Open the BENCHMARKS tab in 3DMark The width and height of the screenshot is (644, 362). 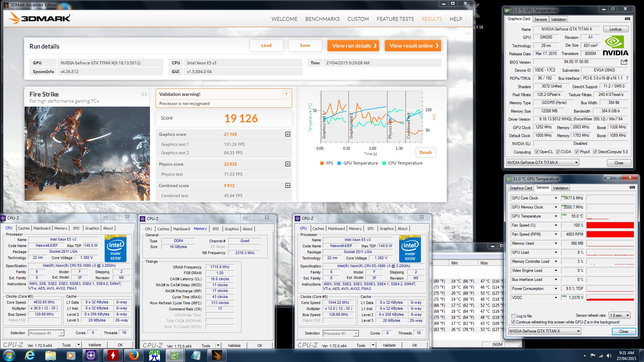click(x=322, y=19)
